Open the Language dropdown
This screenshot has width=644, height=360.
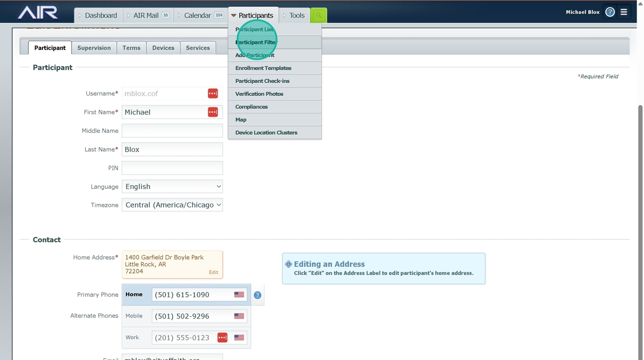(172, 186)
